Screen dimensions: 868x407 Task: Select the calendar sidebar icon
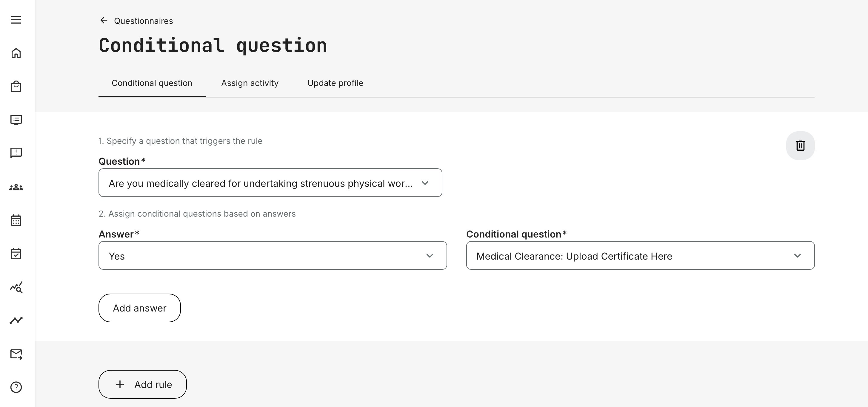click(16, 220)
